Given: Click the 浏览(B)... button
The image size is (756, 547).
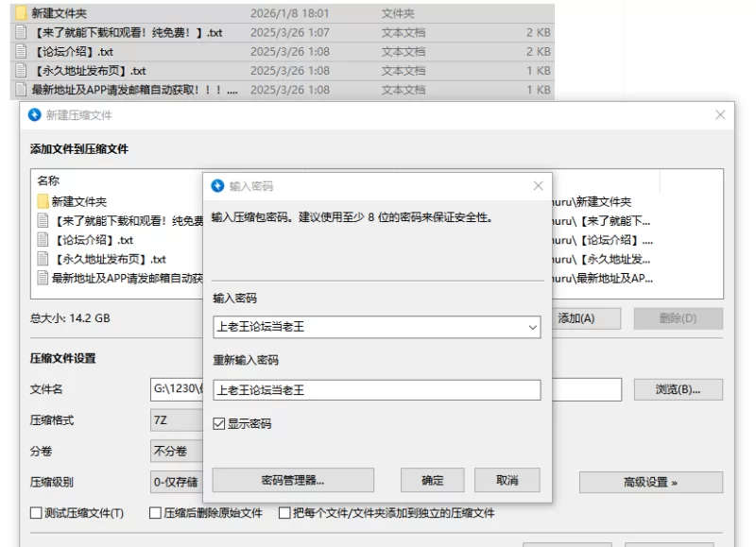Looking at the screenshot, I should 676,389.
